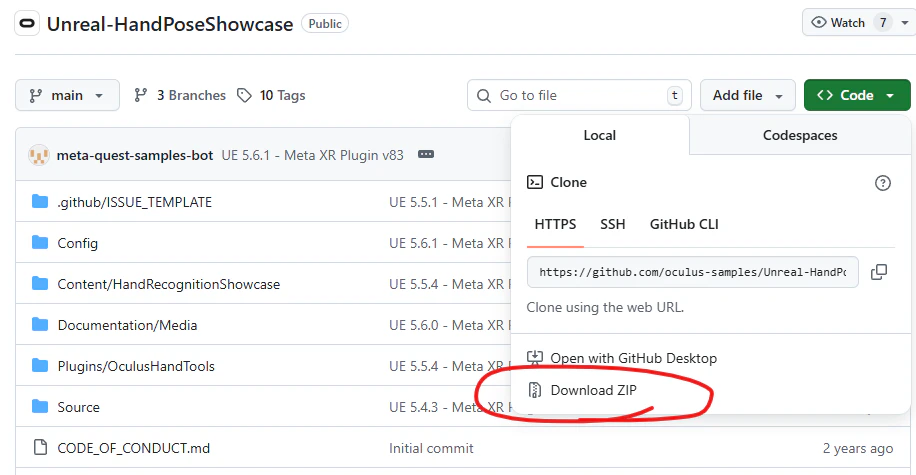This screenshot has height=475, width=916.
Task: Open the Config folder
Action: [x=78, y=243]
